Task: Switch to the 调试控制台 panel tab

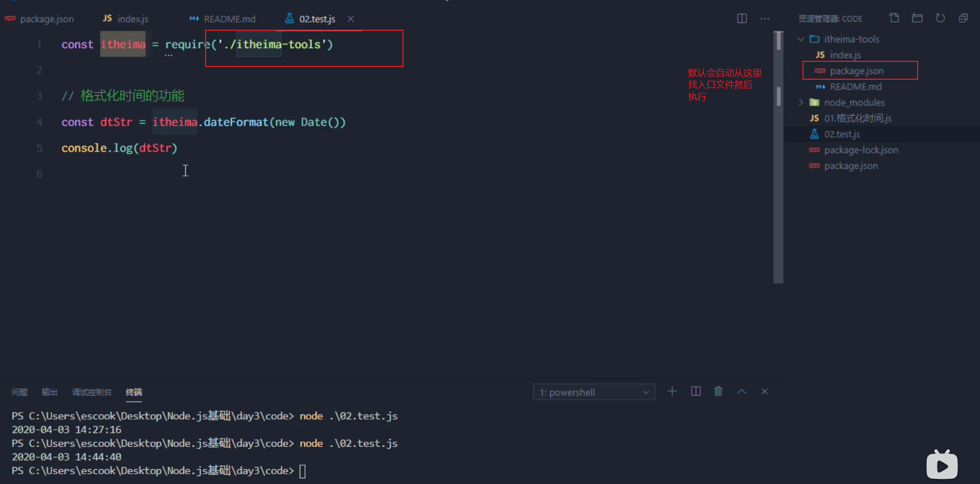Action: (x=92, y=392)
